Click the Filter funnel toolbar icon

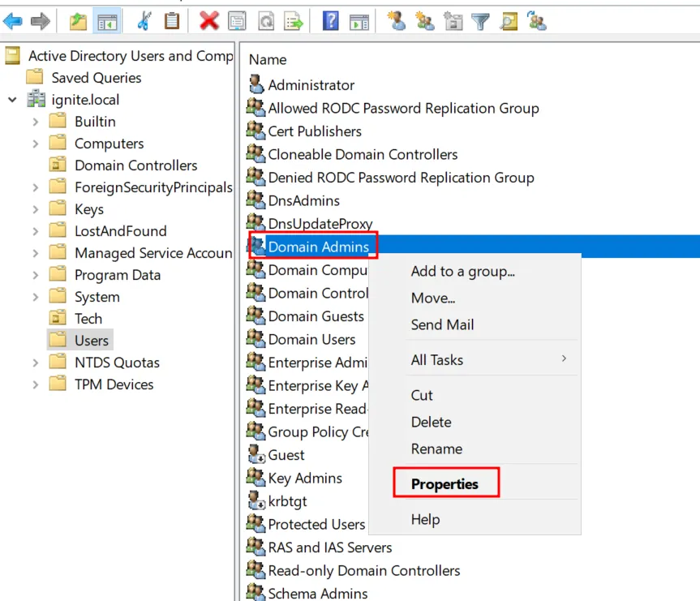481,21
